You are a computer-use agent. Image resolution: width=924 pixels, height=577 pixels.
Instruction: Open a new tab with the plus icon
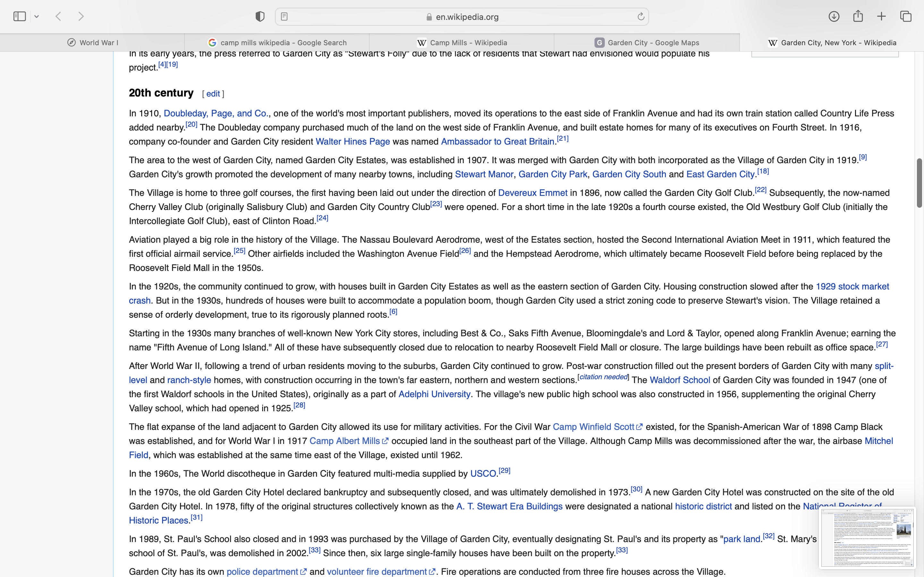click(x=882, y=16)
